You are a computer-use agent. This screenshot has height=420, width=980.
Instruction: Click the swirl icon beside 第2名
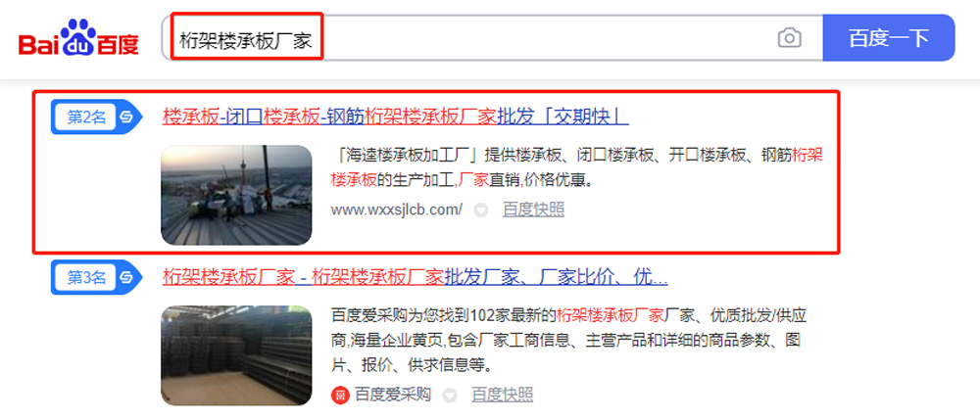[x=126, y=117]
